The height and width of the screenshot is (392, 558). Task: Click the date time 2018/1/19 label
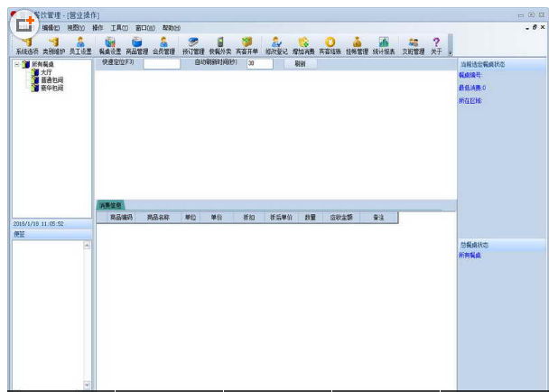[39, 224]
